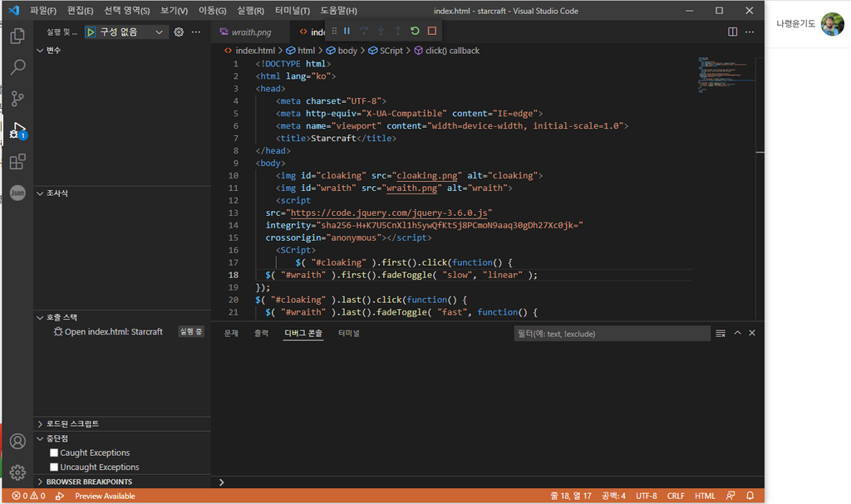The width and height of the screenshot is (851, 504).
Task: Collapse the 호출 스택 section
Action: (x=122, y=318)
